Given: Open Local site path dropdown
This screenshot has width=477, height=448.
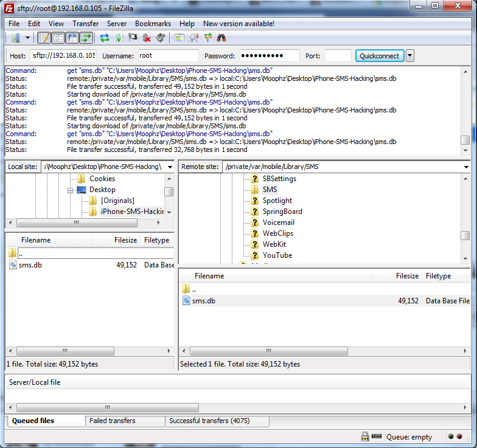Looking at the screenshot, I should point(170,167).
